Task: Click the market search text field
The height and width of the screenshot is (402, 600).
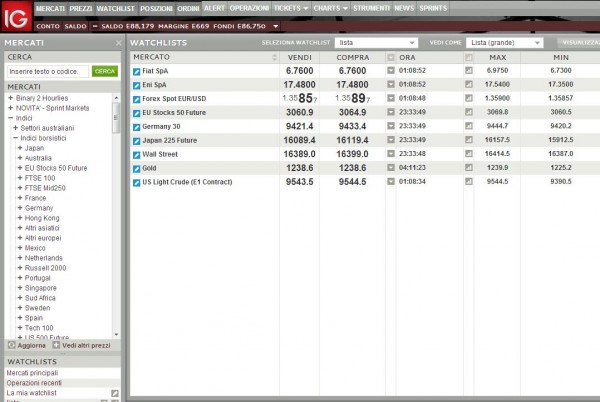Action: (x=47, y=71)
